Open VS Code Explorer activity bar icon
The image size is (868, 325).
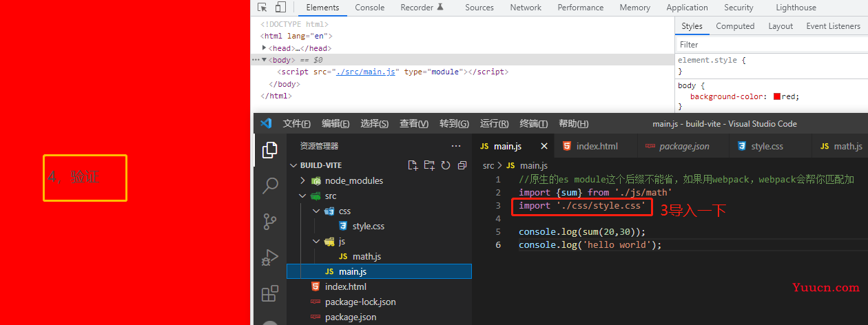click(271, 149)
